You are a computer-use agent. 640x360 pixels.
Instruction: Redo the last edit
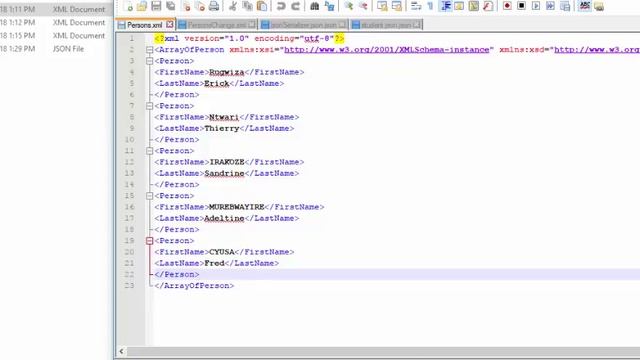click(296, 6)
